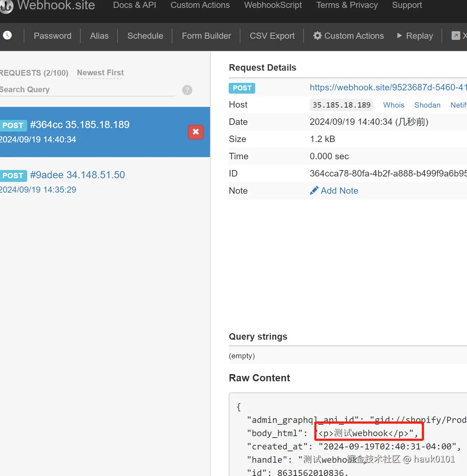This screenshot has height=476, width=467.
Task: Click timestamp 2024/09/19 14:35:29
Action: (x=38, y=190)
